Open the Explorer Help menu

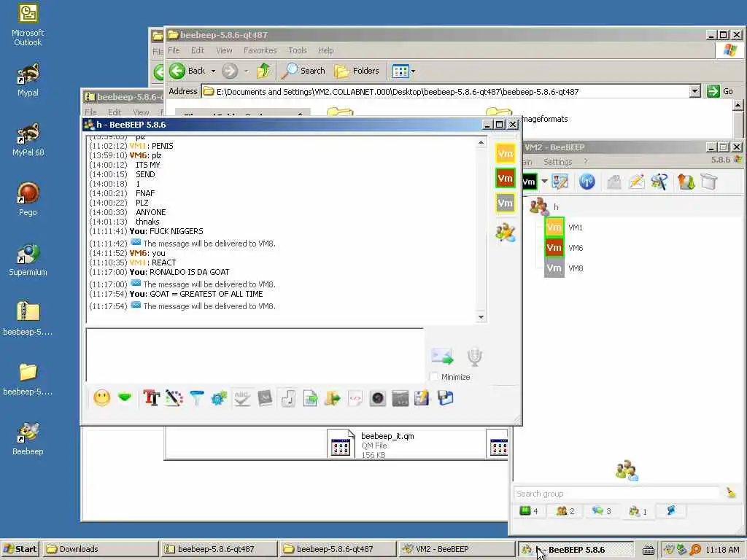326,50
